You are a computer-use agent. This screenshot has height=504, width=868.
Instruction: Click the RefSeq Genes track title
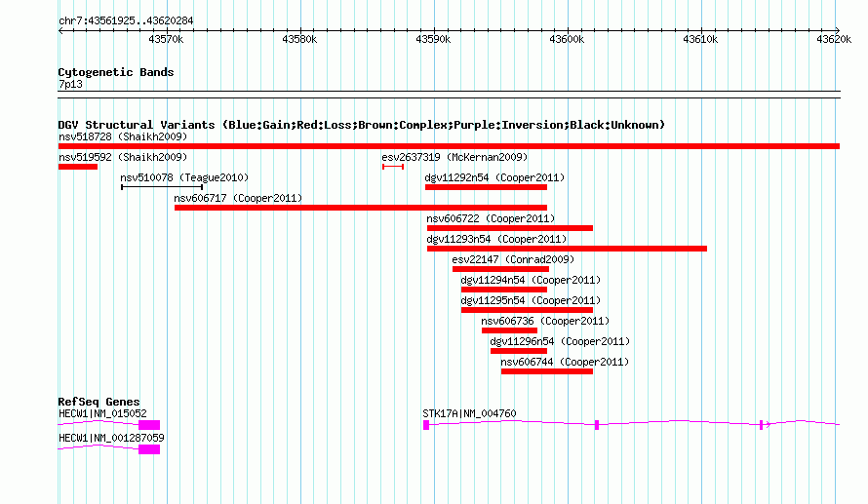[x=99, y=402]
